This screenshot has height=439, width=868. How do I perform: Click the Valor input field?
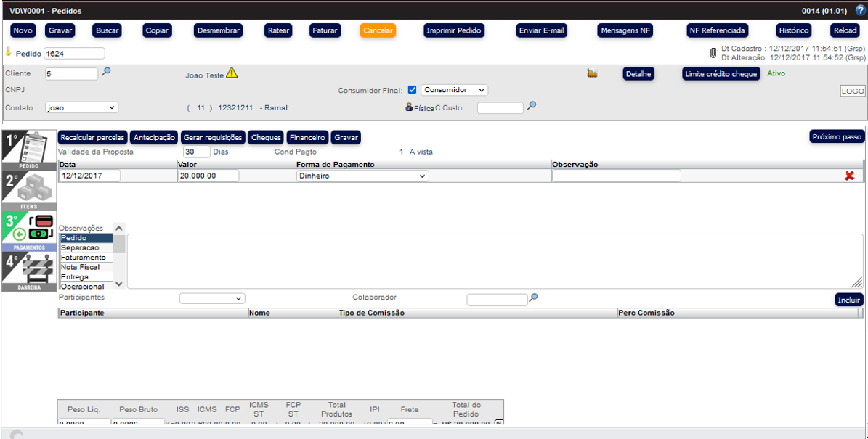click(x=208, y=176)
